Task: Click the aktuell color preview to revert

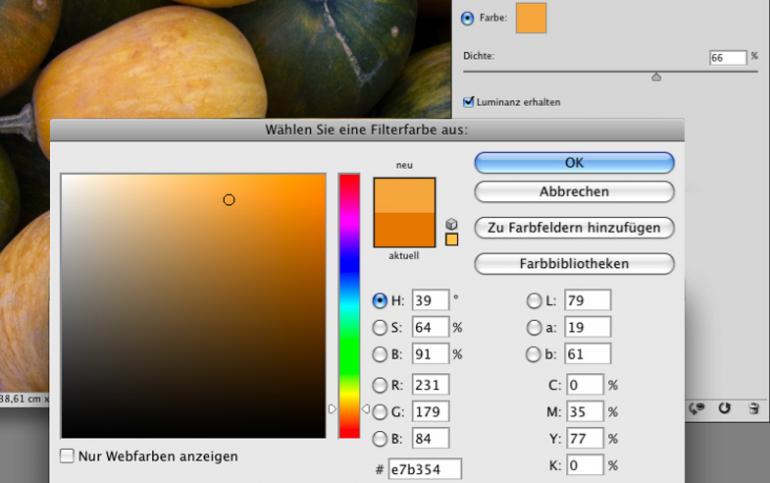Action: (404, 229)
